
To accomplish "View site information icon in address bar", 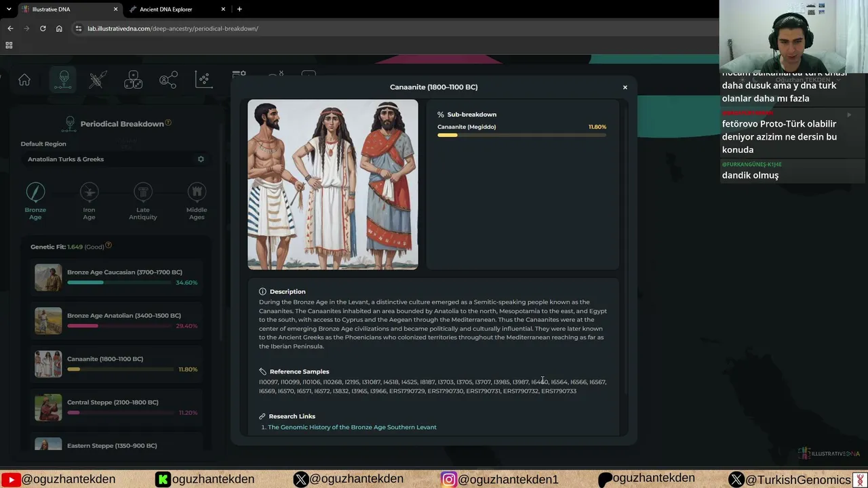I will 79,28.
